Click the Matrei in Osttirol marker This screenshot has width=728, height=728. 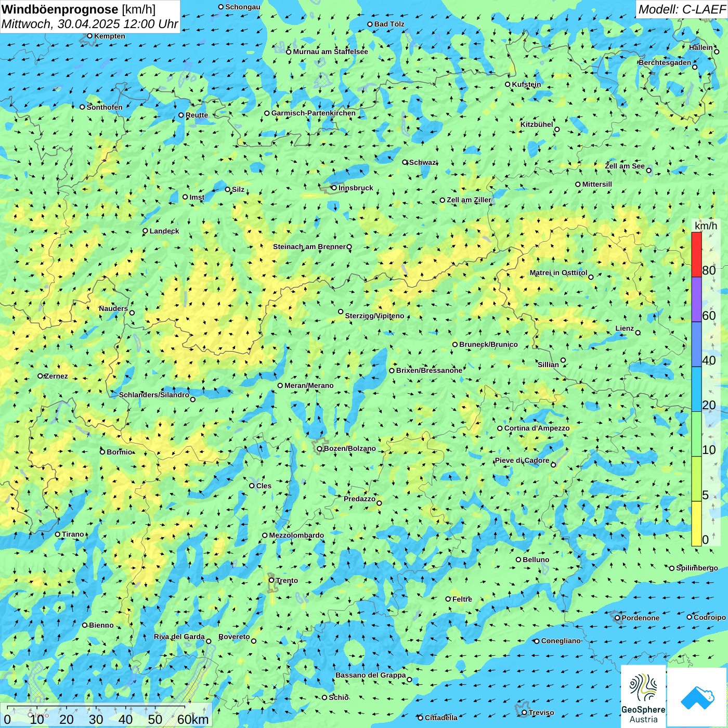coord(591,277)
